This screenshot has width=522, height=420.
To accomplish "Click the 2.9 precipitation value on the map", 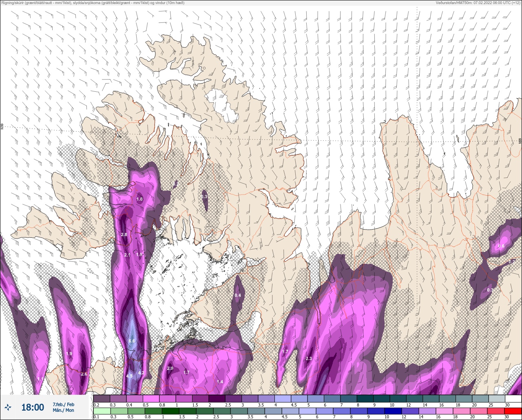I will point(170,368).
